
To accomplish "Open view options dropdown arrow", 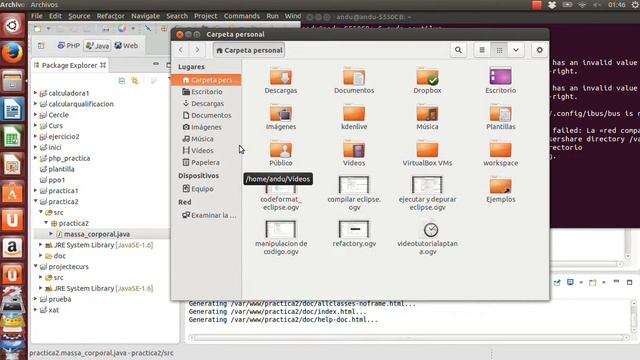I will pos(516,50).
